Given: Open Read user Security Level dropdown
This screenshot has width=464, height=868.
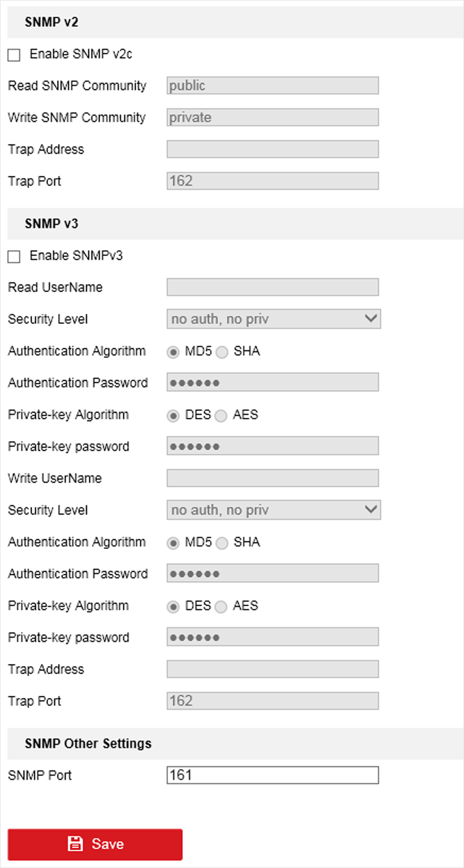Looking at the screenshot, I should (273, 319).
